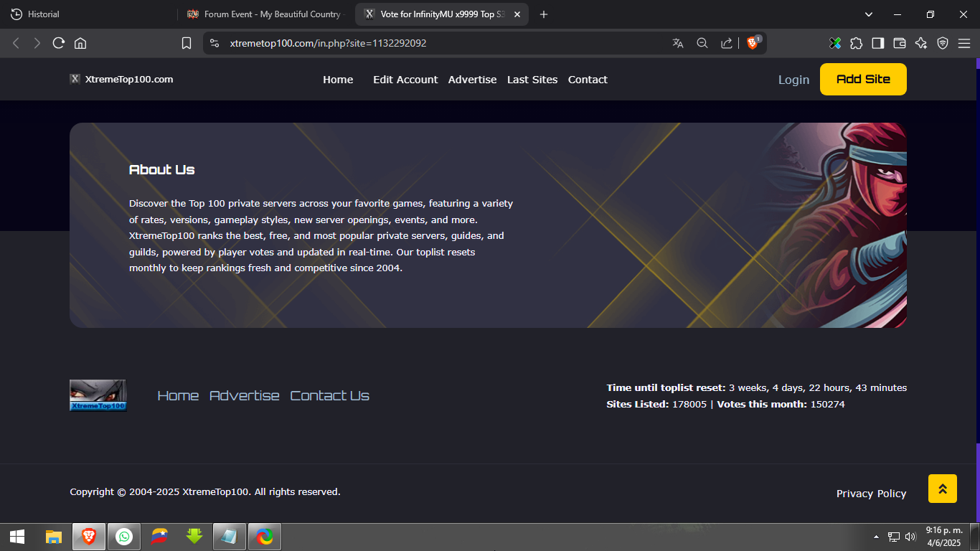
Task: Open WhatsApp from the taskbar
Action: pyautogui.click(x=124, y=537)
